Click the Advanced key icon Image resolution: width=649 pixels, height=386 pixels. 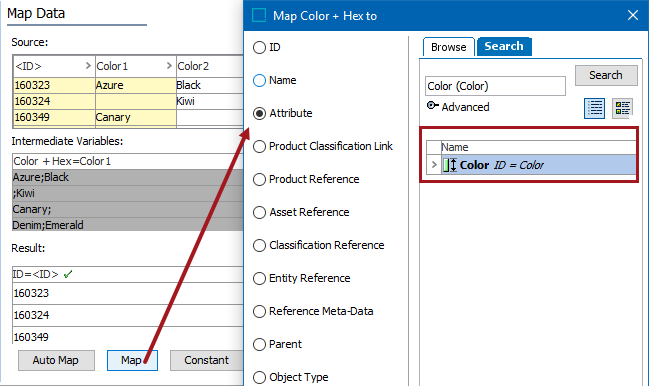pos(433,105)
